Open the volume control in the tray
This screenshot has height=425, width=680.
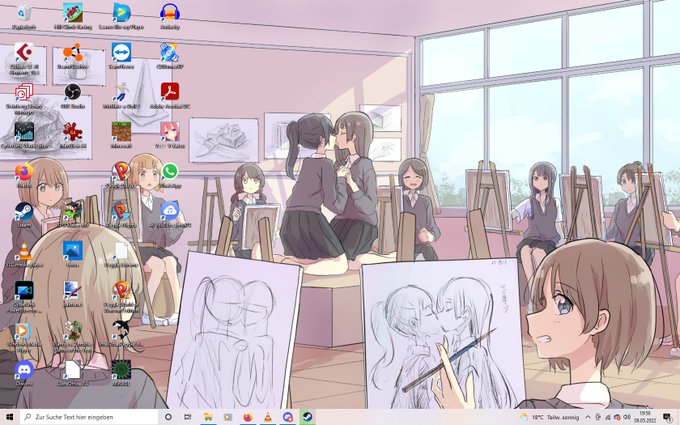pos(627,417)
